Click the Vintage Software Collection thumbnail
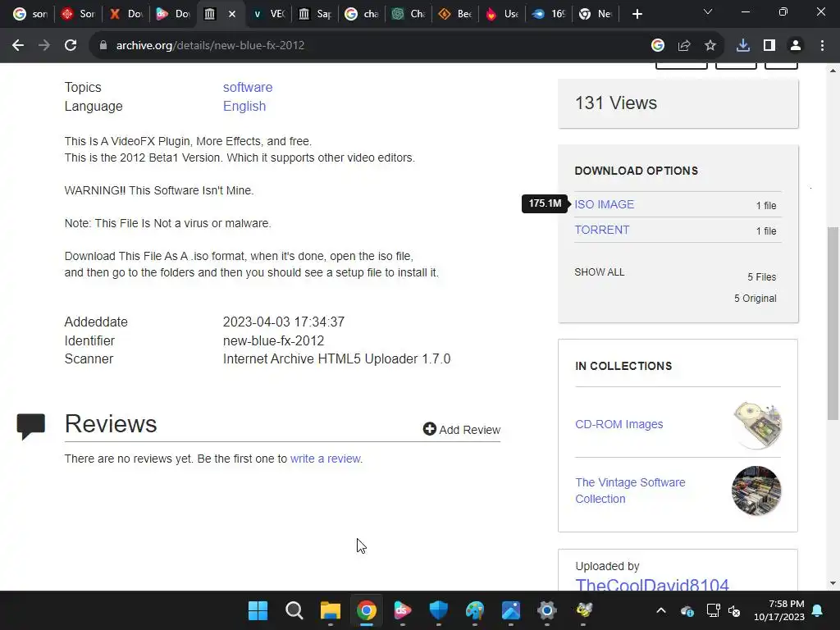 [x=756, y=491]
